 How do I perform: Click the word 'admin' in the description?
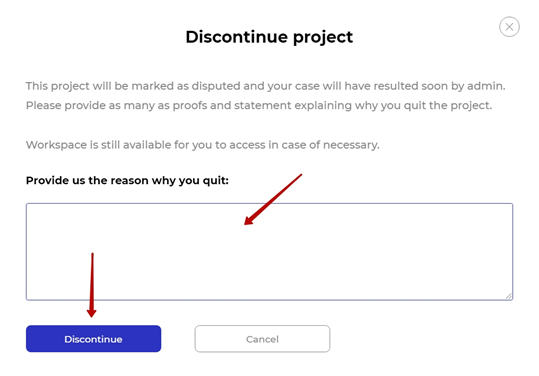click(484, 86)
